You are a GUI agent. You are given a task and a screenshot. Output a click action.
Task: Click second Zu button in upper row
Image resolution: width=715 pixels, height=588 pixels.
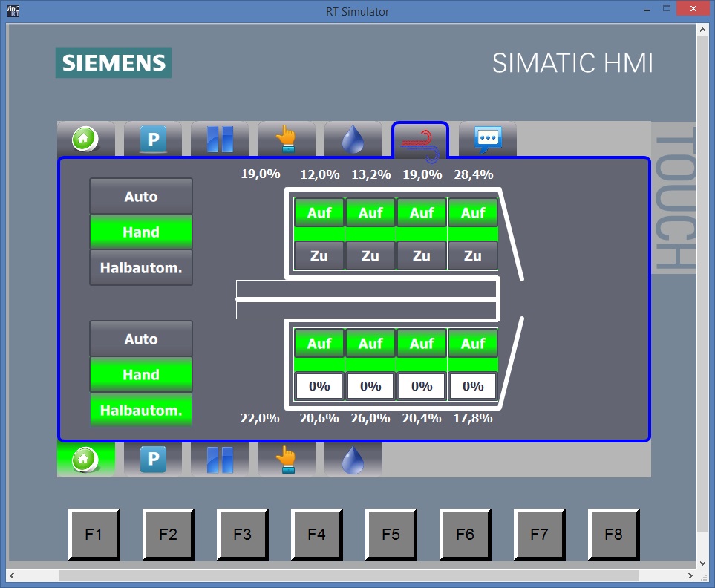tap(370, 255)
